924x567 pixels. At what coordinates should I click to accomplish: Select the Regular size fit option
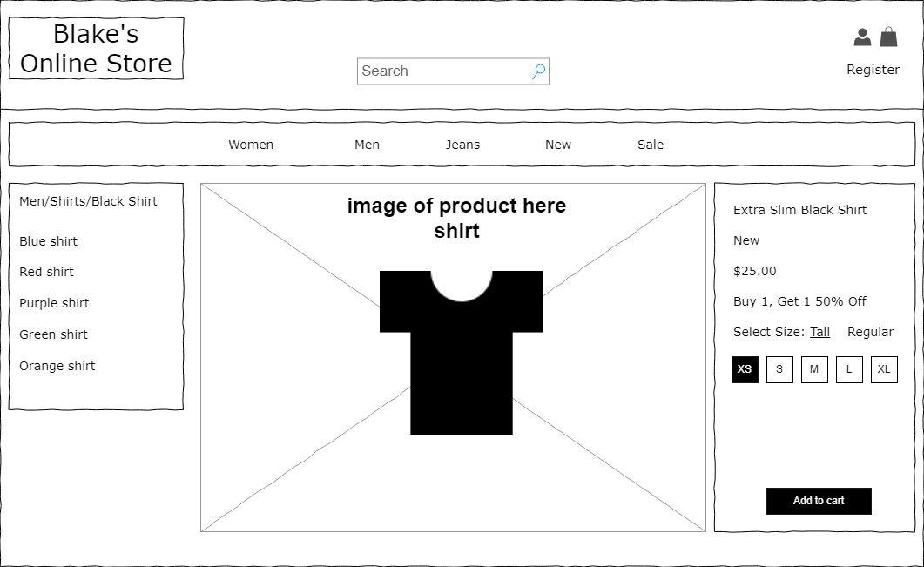point(870,332)
